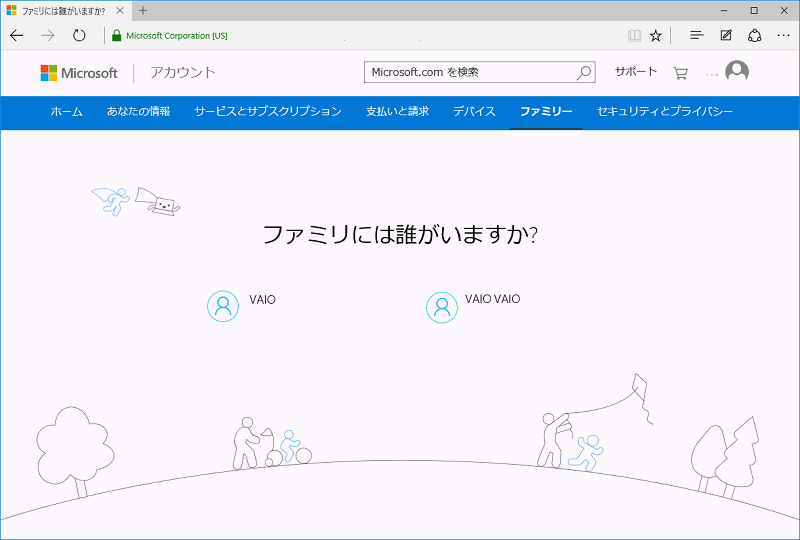This screenshot has width=800, height=540.
Task: Click the browser forward arrow
Action: coord(47,35)
